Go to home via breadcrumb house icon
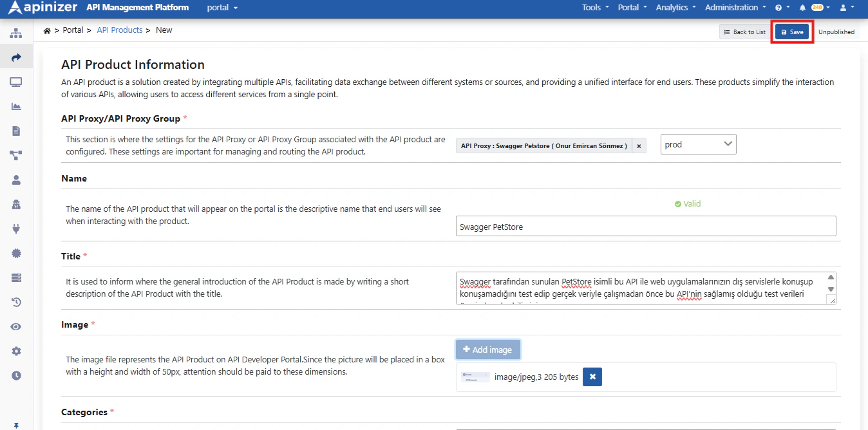Image resolution: width=868 pixels, height=430 pixels. (47, 30)
